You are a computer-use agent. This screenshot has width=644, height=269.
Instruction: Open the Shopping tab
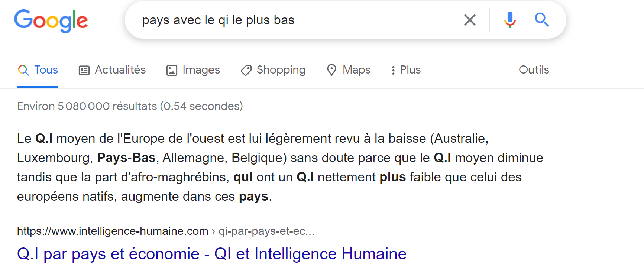click(273, 70)
